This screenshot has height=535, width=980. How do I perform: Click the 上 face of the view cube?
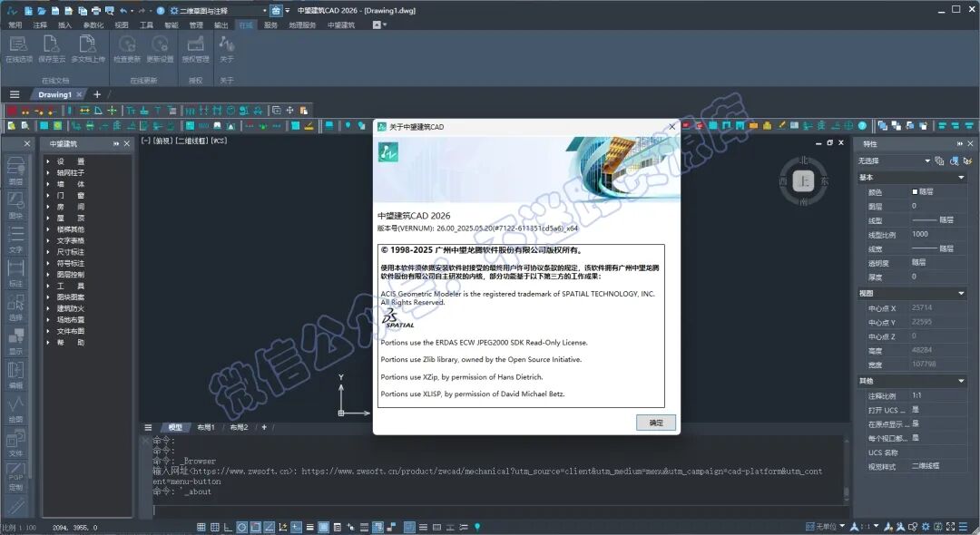pyautogui.click(x=803, y=181)
